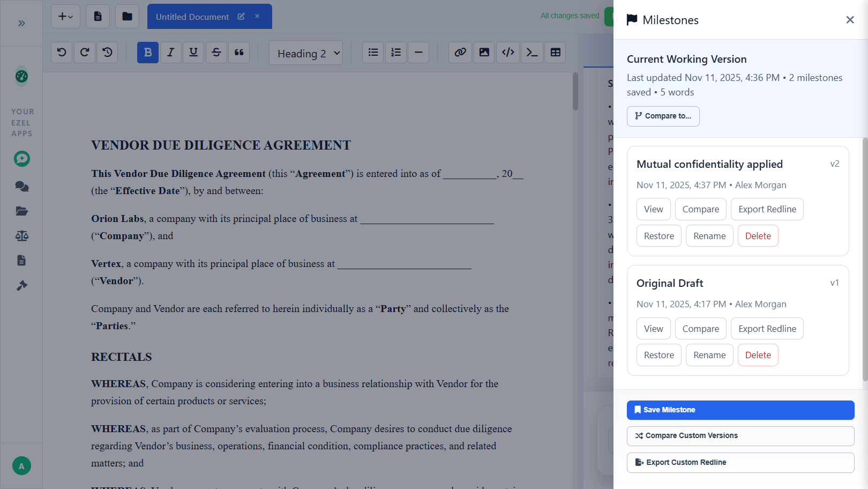Open the Compare to... menu
The image size is (868, 489).
coord(663,116)
